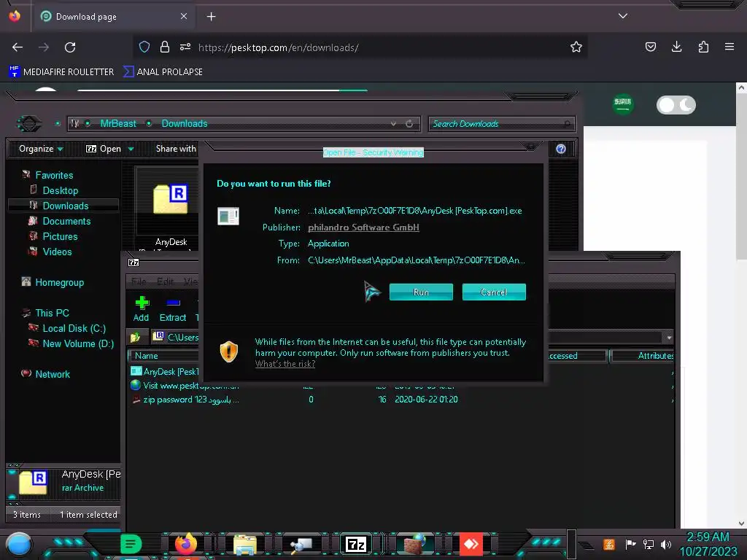The height and width of the screenshot is (560, 747).
Task: Reload the page in Firefox
Action: click(70, 47)
